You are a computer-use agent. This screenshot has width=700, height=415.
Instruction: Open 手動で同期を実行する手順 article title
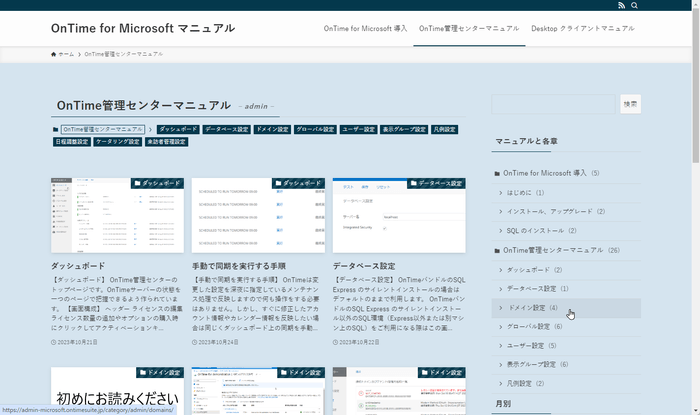pos(239,266)
